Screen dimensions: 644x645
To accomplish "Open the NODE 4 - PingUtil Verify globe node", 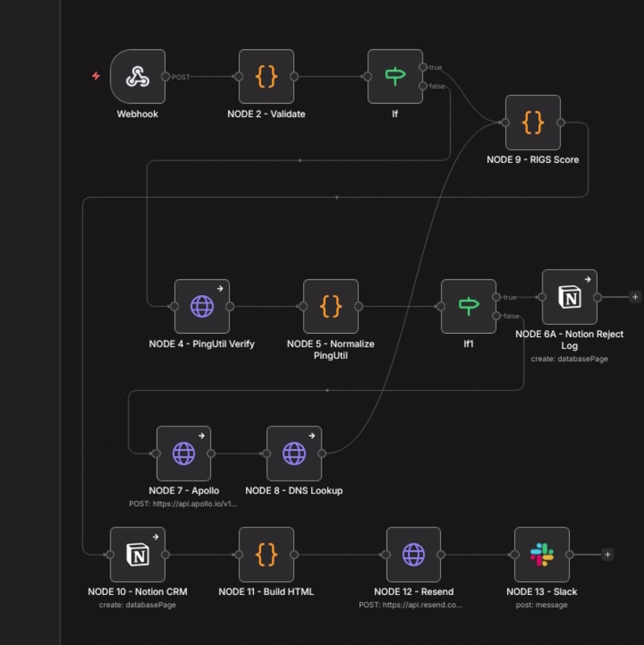I will 202,306.
